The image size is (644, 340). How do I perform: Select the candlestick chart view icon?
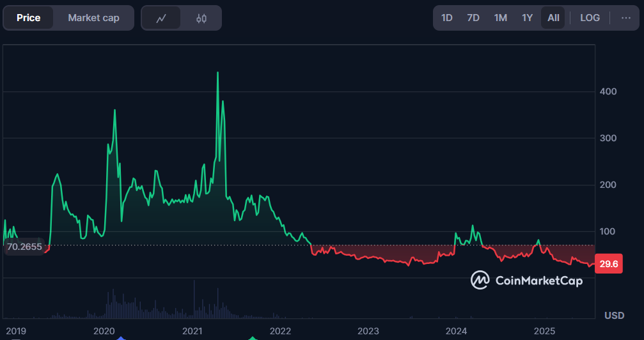coord(201,18)
